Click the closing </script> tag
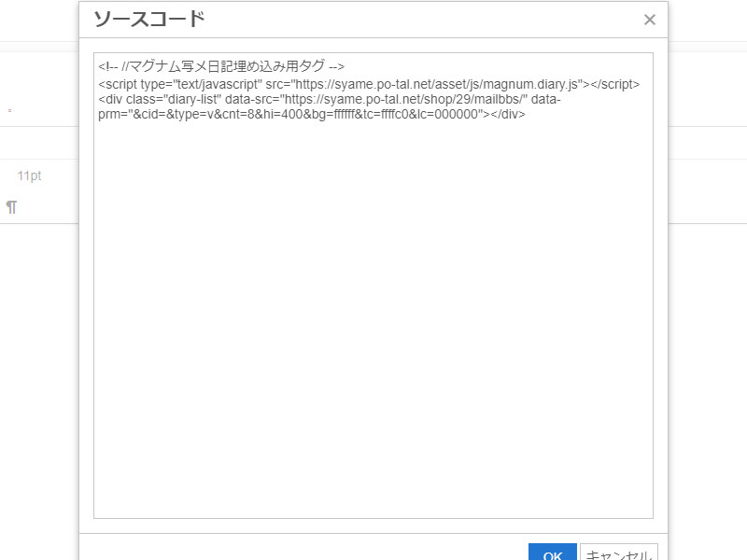Screen dimensions: 747x560 [616, 83]
